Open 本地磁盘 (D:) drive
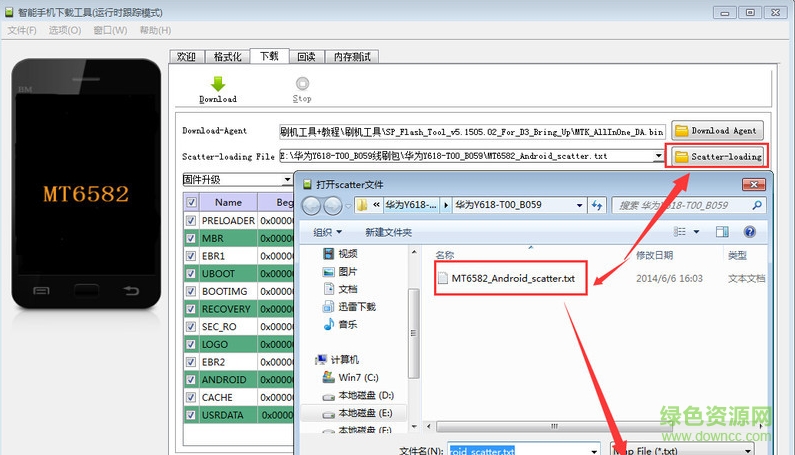This screenshot has width=795, height=455. click(358, 395)
